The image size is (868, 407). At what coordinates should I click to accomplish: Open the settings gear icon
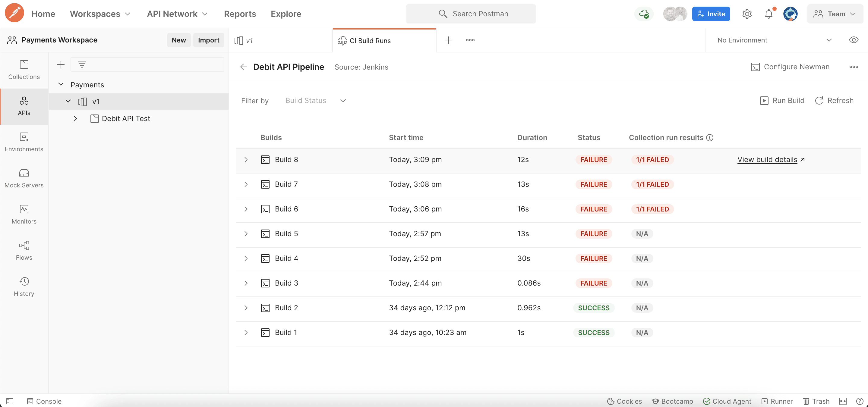(747, 14)
